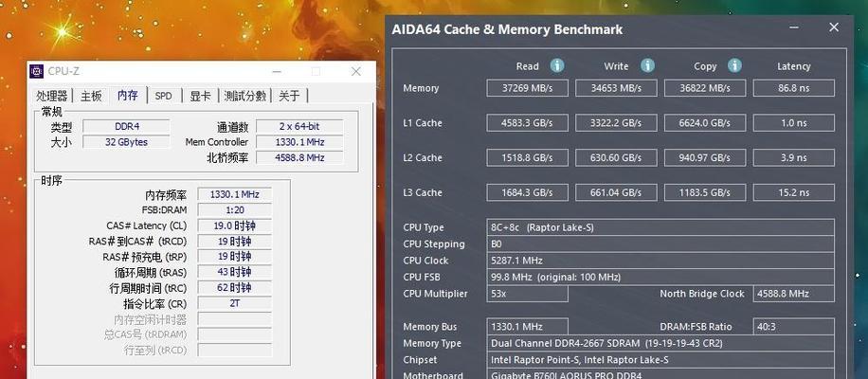868x379 pixels.
Task: Switch to the 处理器 tab in CPU-Z
Action: click(51, 96)
